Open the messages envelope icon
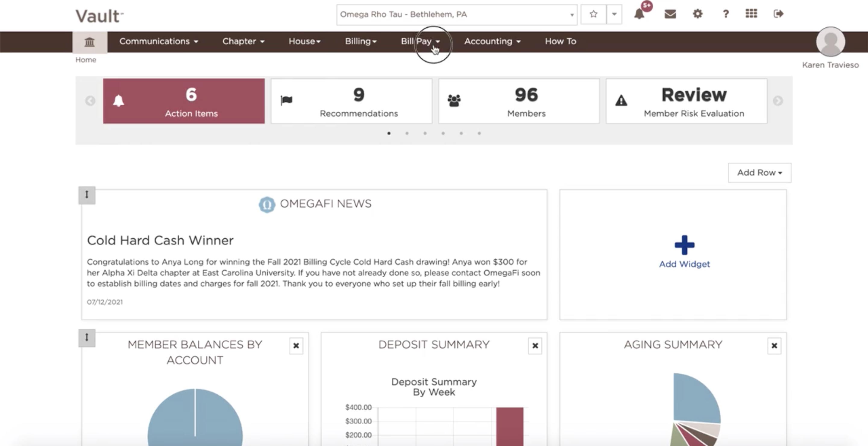868x446 pixels. point(669,14)
